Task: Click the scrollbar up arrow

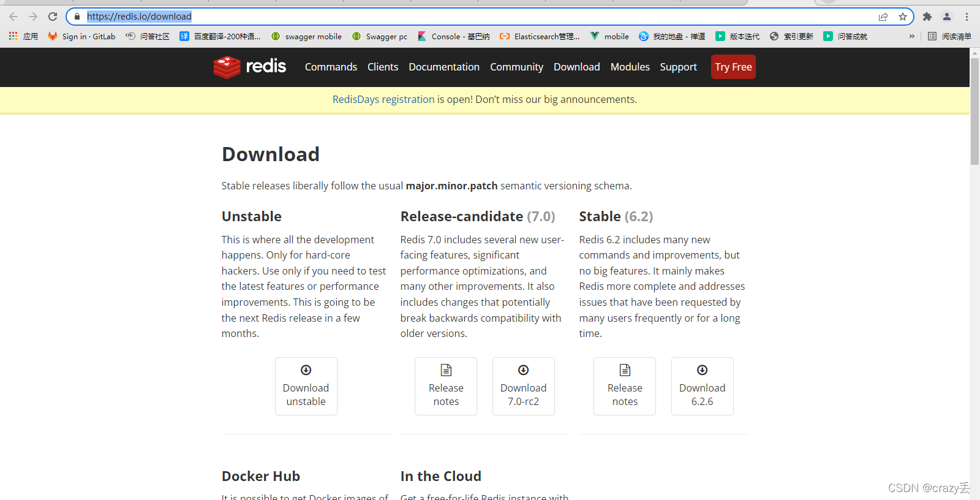Action: click(974, 53)
